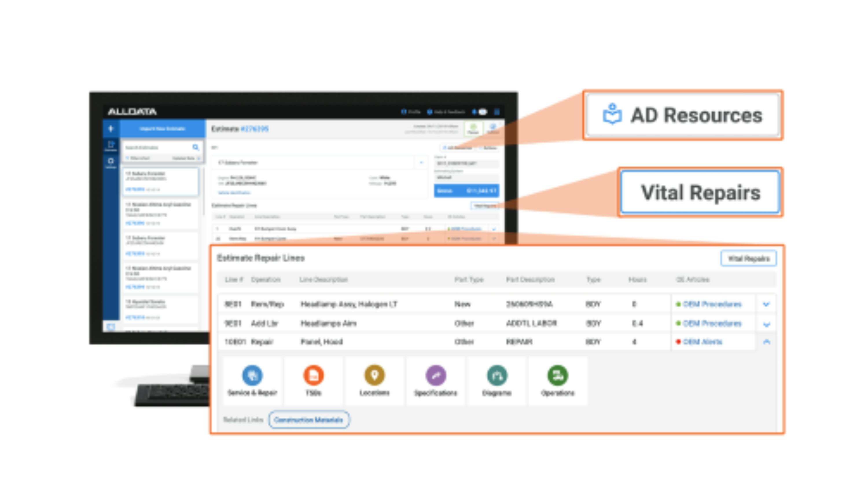Click the settings gear in left sidebar
The image size is (868, 492).
point(111,161)
